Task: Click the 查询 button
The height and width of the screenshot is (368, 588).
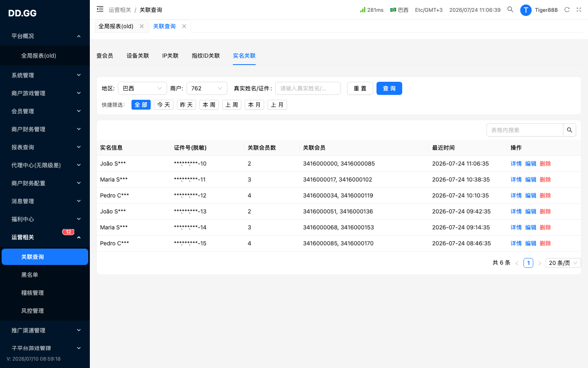Action: [389, 88]
